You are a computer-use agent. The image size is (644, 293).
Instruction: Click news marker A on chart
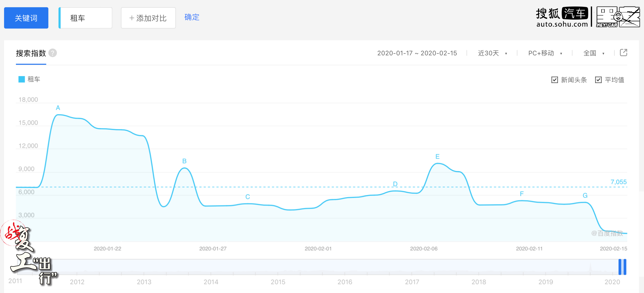coord(58,108)
